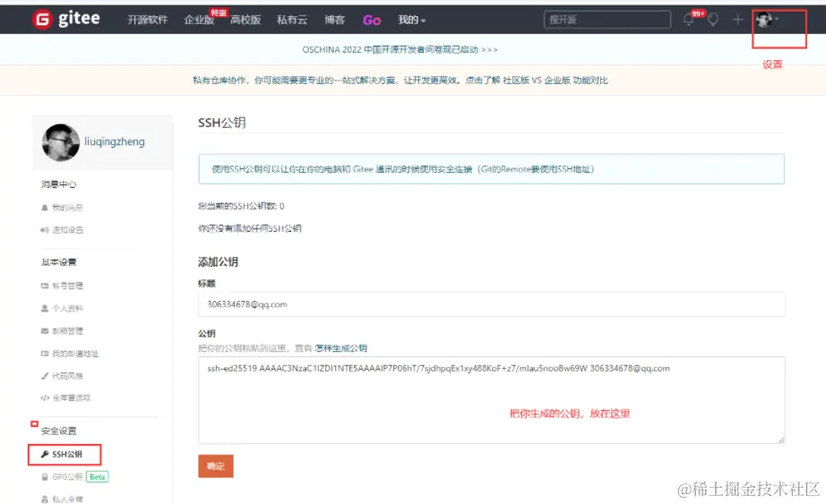Open 私有云 in the top navigation
Image resolution: width=826 pixels, height=504 pixels.
click(x=292, y=20)
